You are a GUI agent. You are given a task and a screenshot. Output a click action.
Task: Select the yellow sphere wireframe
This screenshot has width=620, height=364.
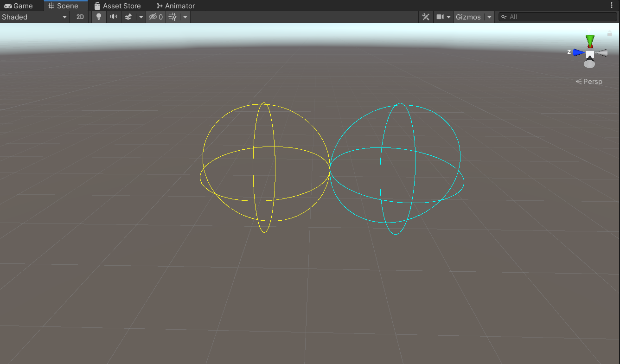click(x=266, y=167)
